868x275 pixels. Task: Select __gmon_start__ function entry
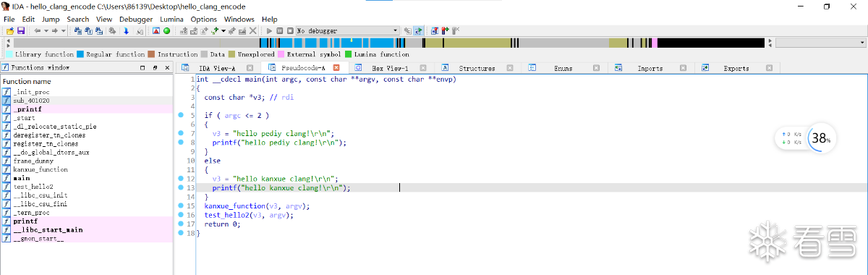pos(87,238)
